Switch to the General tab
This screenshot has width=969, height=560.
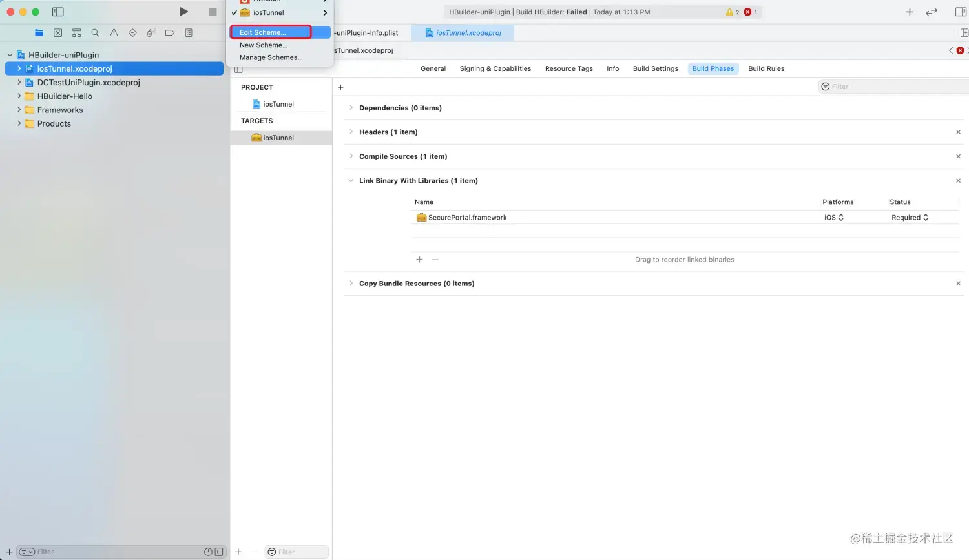433,69
